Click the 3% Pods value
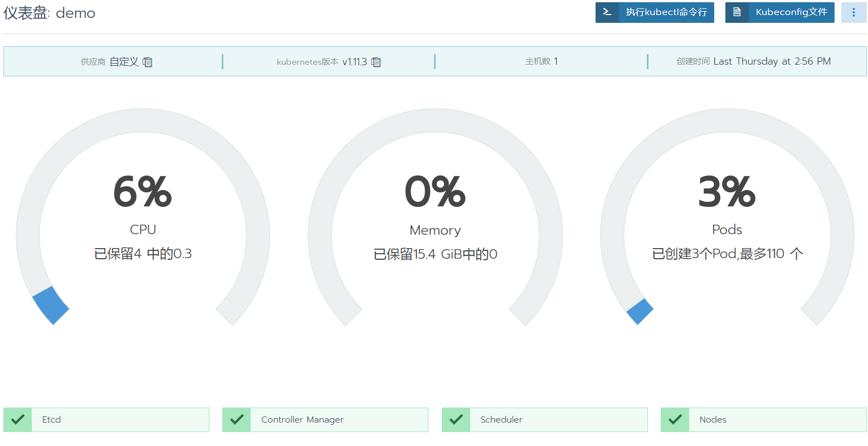The image size is (868, 446). [727, 191]
